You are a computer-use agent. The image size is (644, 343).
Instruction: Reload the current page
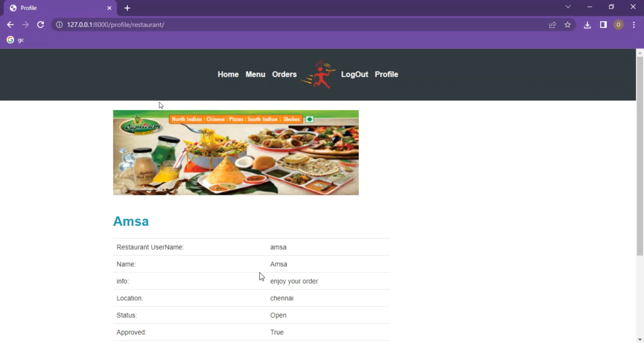tap(40, 25)
